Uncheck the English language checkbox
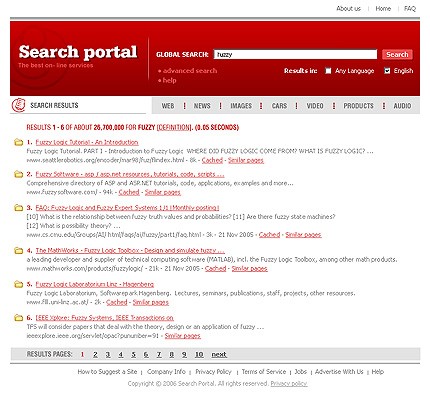The width and height of the screenshot is (430, 393). coord(387,71)
